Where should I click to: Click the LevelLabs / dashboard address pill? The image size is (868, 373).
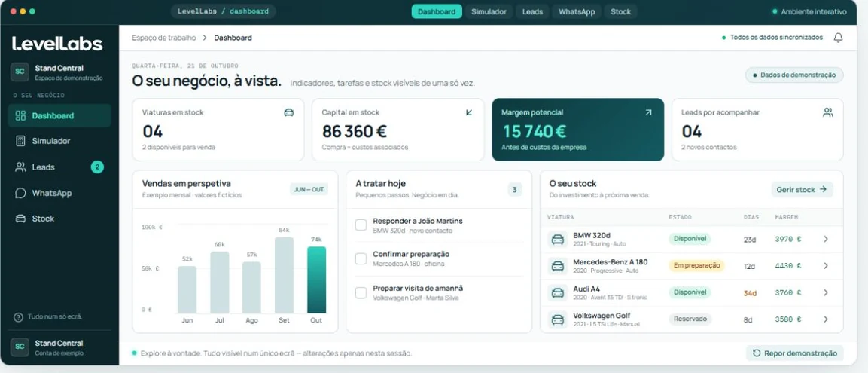224,11
